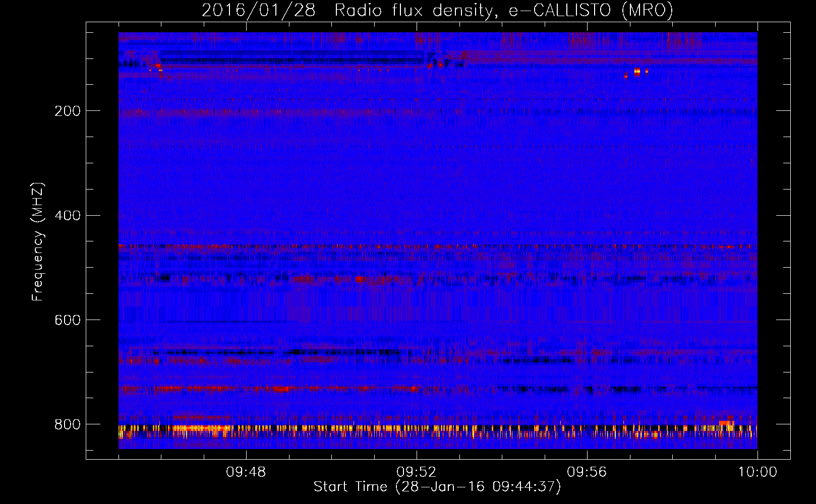Image resolution: width=816 pixels, height=504 pixels.
Task: Click the 09:52 time tick label
Action: coord(417,472)
